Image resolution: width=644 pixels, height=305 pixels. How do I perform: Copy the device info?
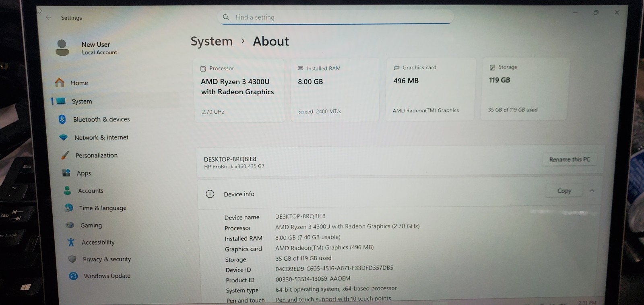coord(564,191)
